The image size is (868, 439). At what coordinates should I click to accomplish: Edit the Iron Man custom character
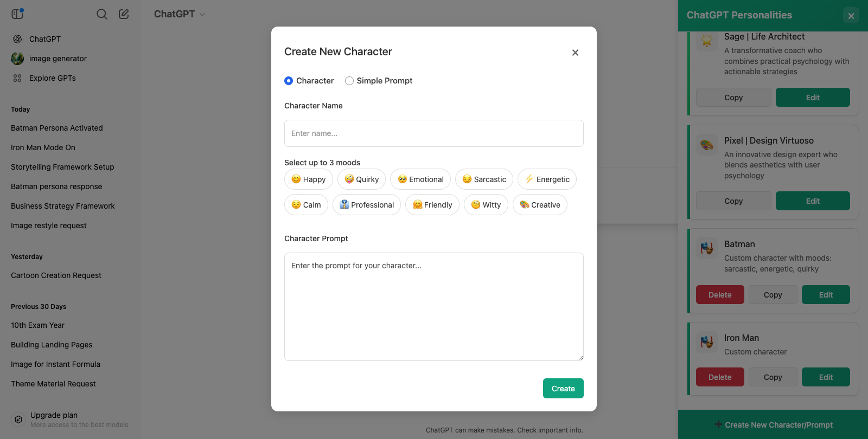tap(826, 377)
